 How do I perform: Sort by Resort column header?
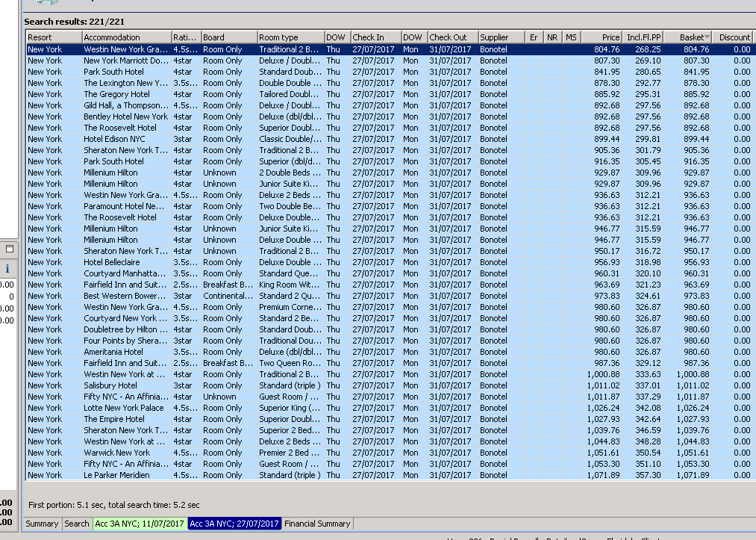tap(54, 37)
